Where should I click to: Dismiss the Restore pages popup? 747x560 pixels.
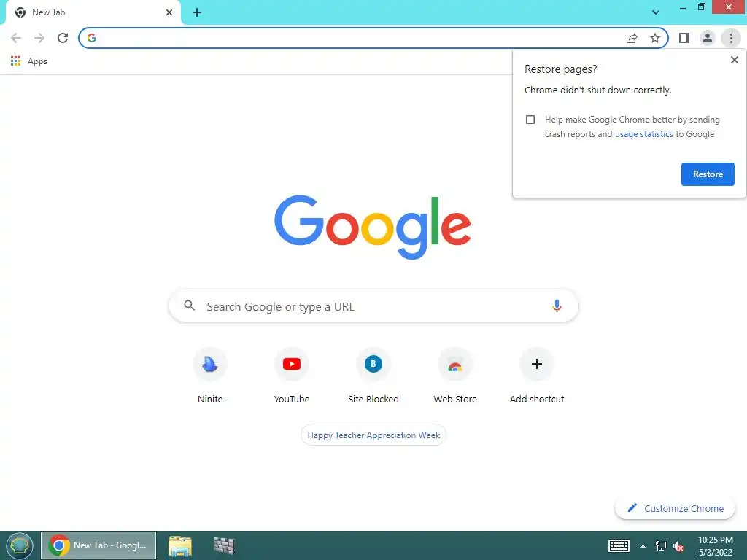point(734,60)
